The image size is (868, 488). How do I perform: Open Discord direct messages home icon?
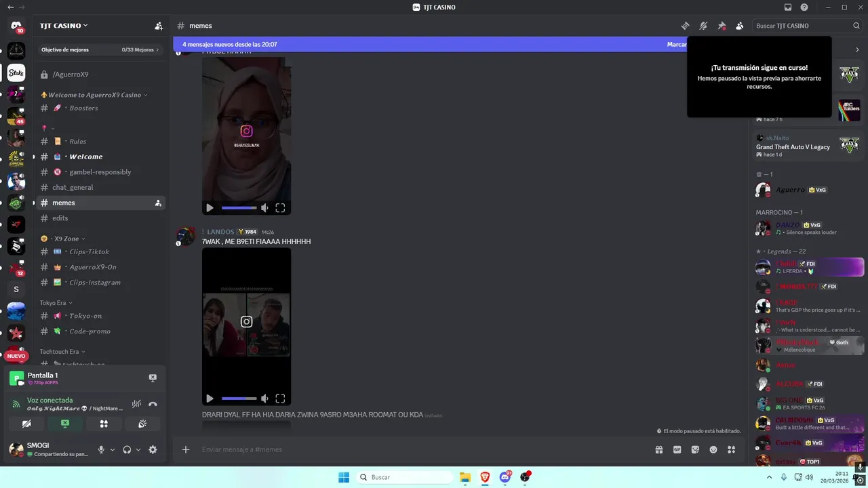pyautogui.click(x=16, y=26)
